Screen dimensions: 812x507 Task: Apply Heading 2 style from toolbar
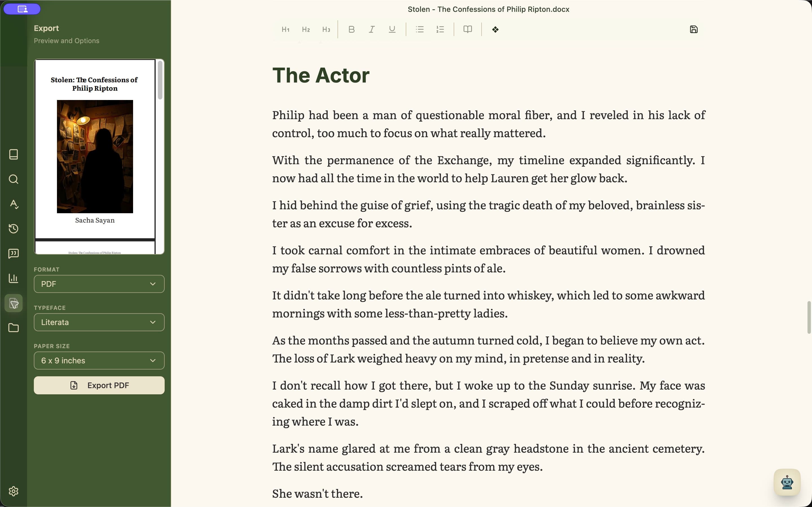pos(306,30)
